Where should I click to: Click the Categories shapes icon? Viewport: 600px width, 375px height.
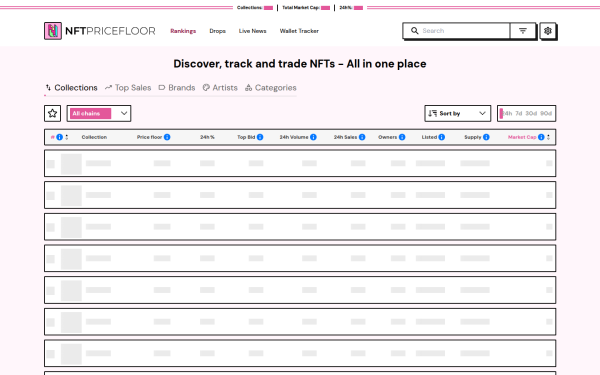tap(249, 88)
